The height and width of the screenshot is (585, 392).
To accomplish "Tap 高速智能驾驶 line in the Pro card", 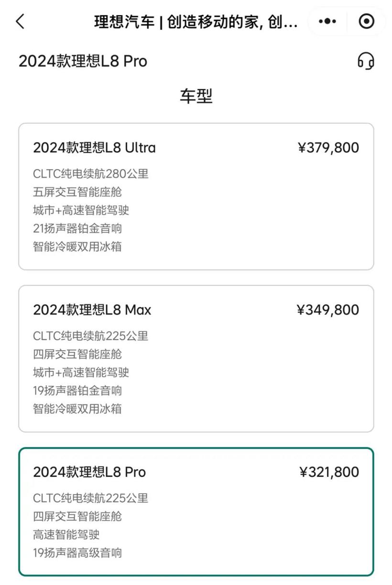I will (66, 535).
